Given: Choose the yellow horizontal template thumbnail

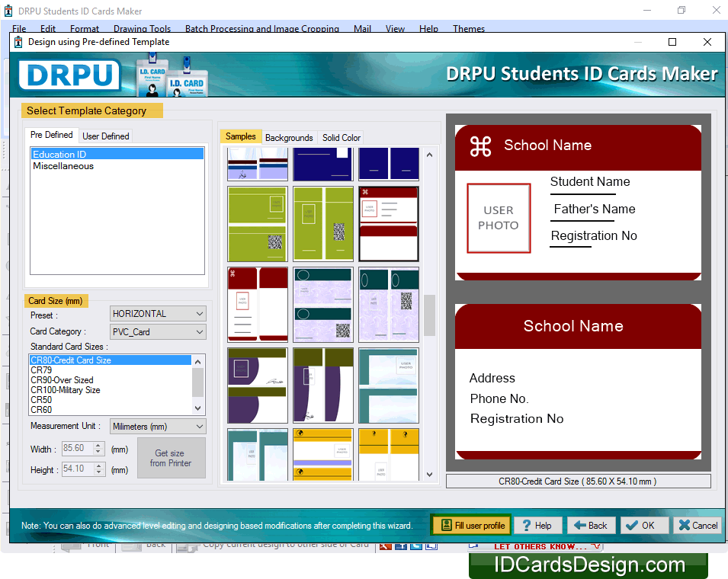Looking at the screenshot, I should (323, 455).
